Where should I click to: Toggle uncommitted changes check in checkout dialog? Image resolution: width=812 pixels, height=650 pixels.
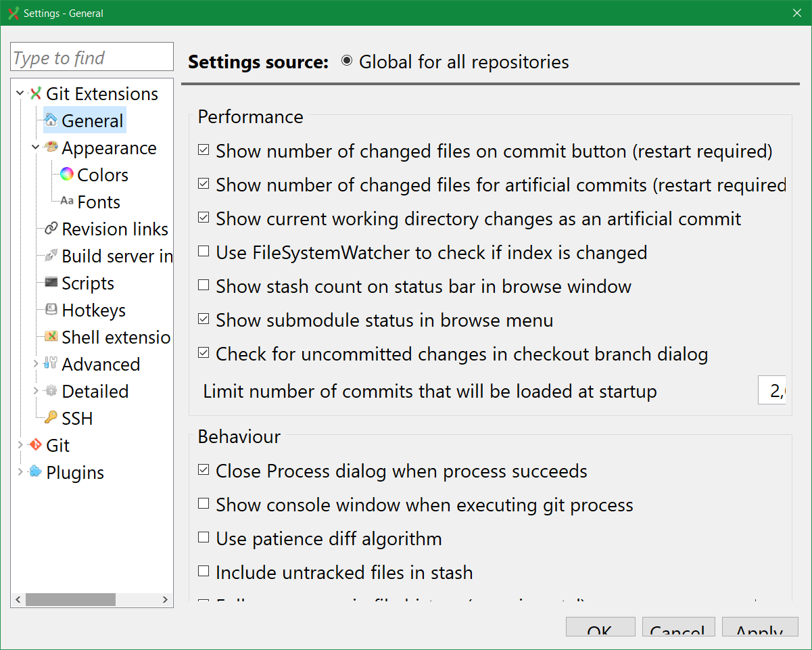point(204,353)
